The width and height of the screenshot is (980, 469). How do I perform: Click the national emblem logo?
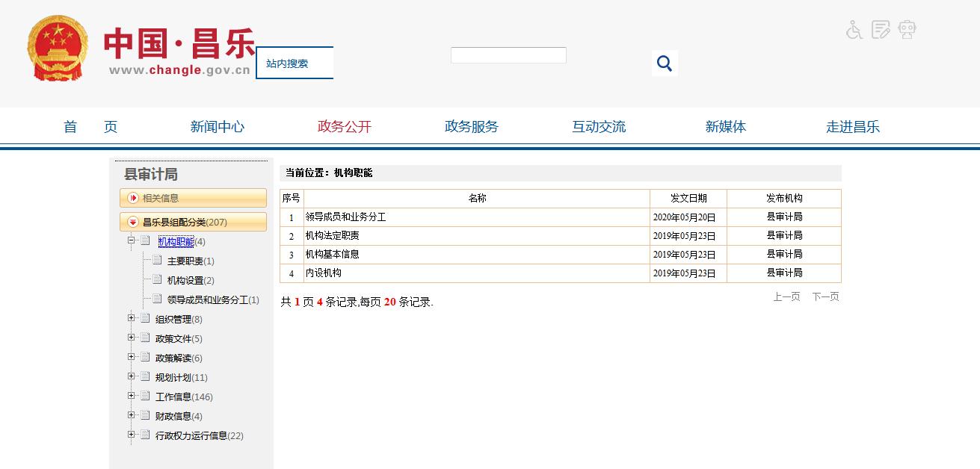tap(58, 49)
